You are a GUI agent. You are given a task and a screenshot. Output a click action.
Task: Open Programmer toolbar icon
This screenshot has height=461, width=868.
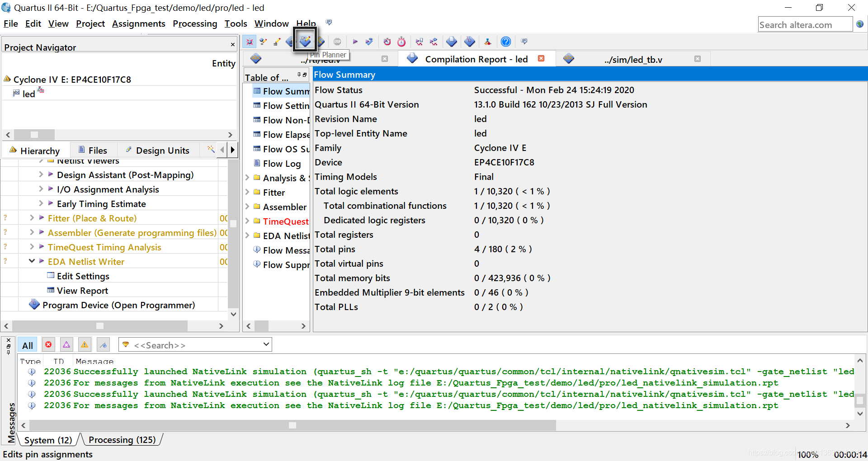click(470, 42)
